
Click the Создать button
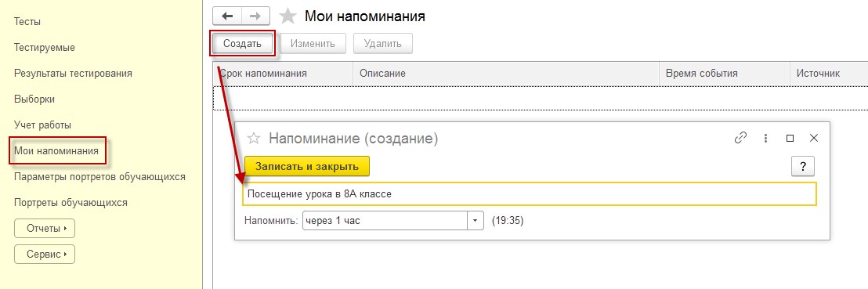pos(243,43)
